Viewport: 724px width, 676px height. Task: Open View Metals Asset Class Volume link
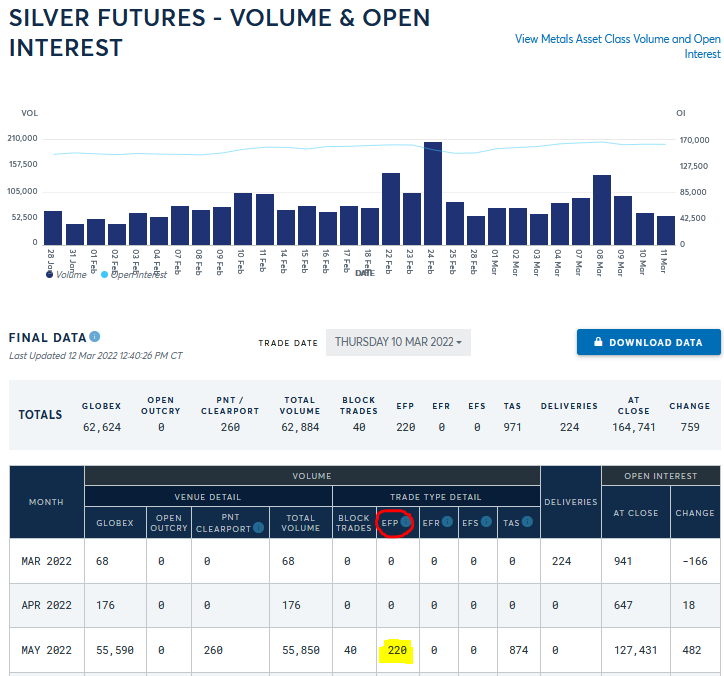point(617,46)
